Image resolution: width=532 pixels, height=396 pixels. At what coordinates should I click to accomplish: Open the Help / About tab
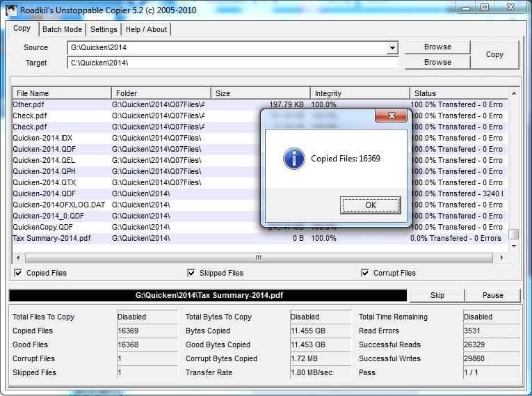(146, 29)
